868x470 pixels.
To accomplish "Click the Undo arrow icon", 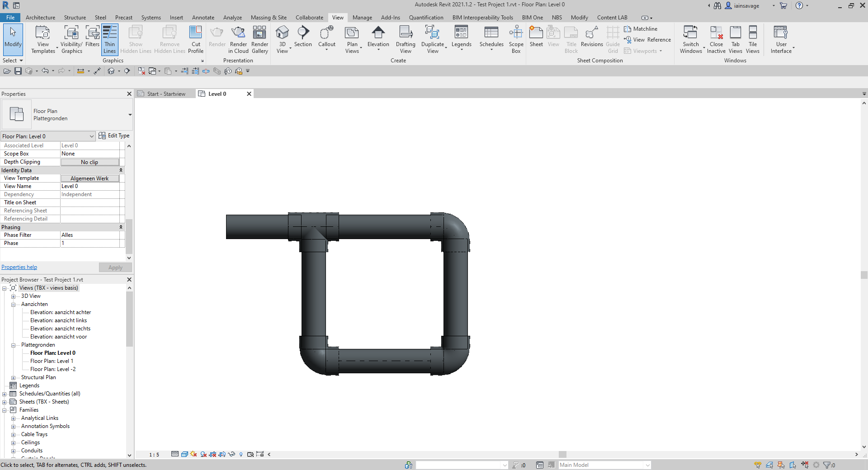I will click(45, 71).
